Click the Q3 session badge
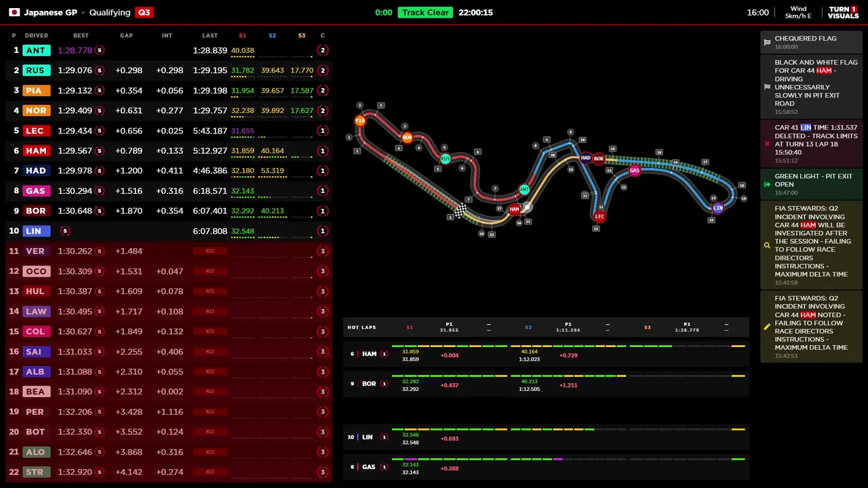This screenshot has width=868, height=488. [144, 12]
